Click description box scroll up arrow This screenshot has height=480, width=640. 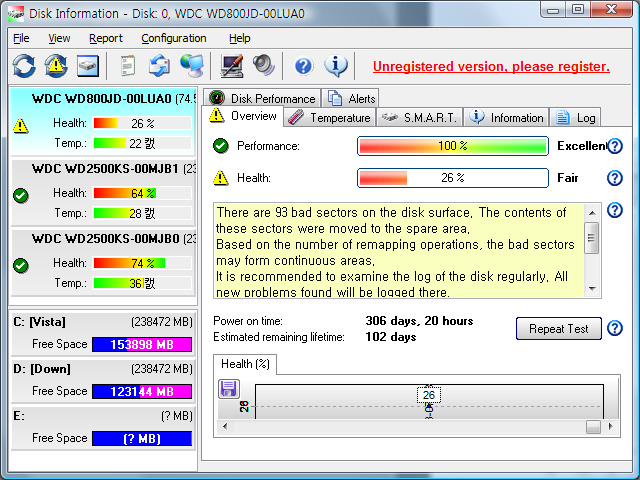click(x=592, y=213)
